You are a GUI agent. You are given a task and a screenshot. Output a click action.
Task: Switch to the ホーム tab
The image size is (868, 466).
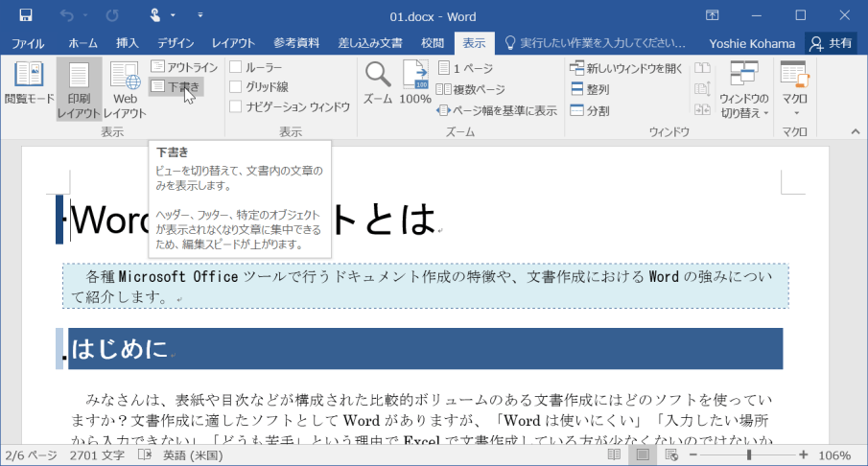83,43
